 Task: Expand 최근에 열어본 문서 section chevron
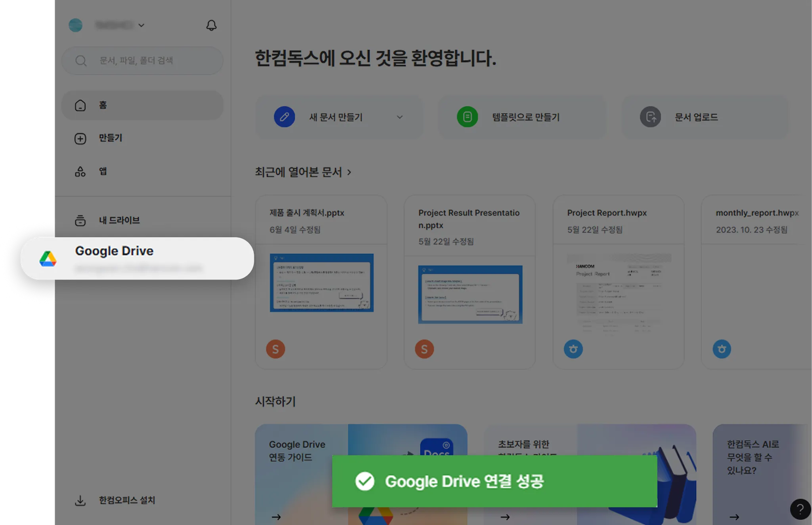coord(349,172)
